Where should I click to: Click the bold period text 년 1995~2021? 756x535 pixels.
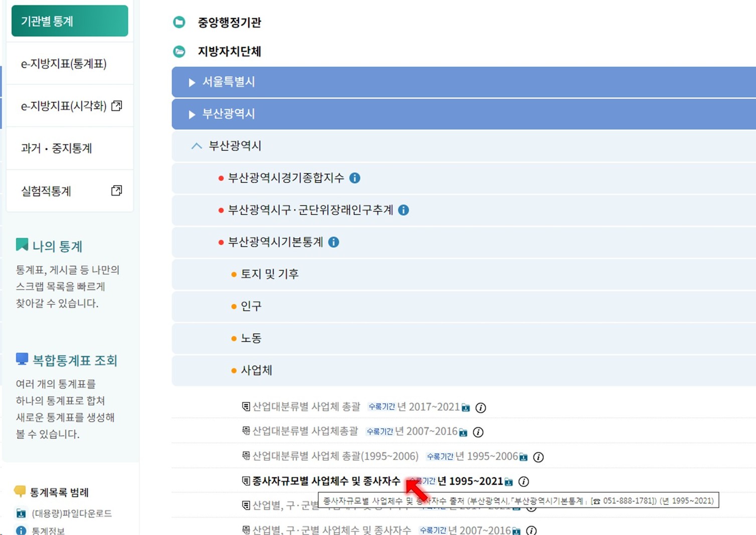tap(470, 481)
